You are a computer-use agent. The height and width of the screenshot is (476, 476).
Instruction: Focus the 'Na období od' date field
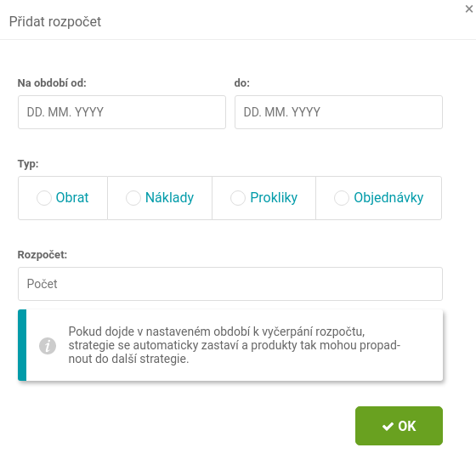click(x=122, y=112)
